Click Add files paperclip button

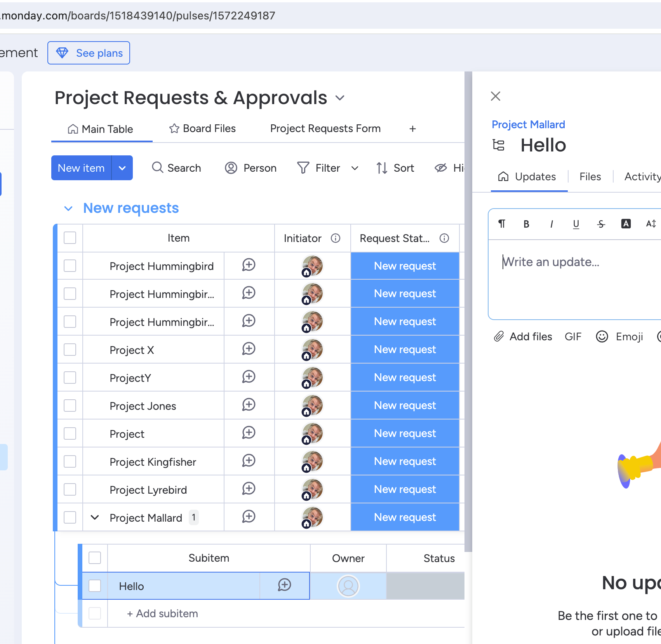pyautogui.click(x=523, y=336)
